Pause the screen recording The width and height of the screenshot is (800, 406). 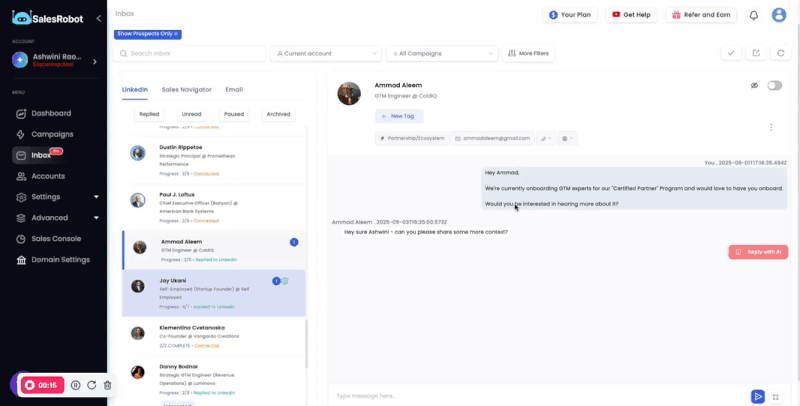tap(76, 385)
